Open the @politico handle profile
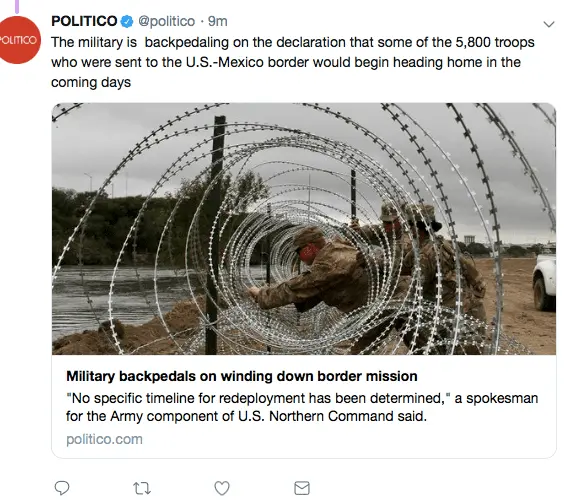The width and height of the screenshot is (565, 502). [x=166, y=22]
